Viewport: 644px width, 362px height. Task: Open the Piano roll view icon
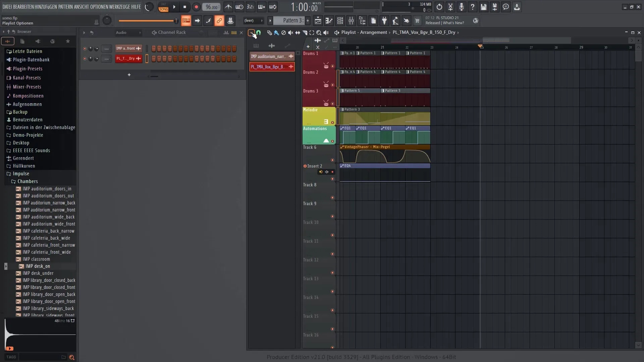[x=329, y=21]
